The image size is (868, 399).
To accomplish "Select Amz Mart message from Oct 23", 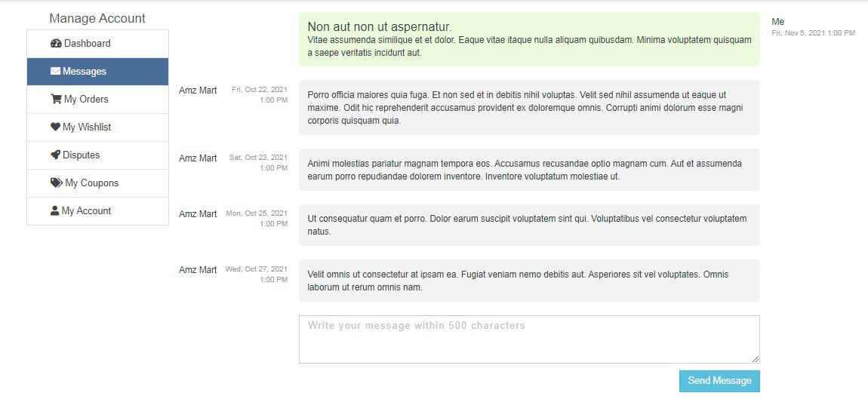I will click(x=529, y=170).
